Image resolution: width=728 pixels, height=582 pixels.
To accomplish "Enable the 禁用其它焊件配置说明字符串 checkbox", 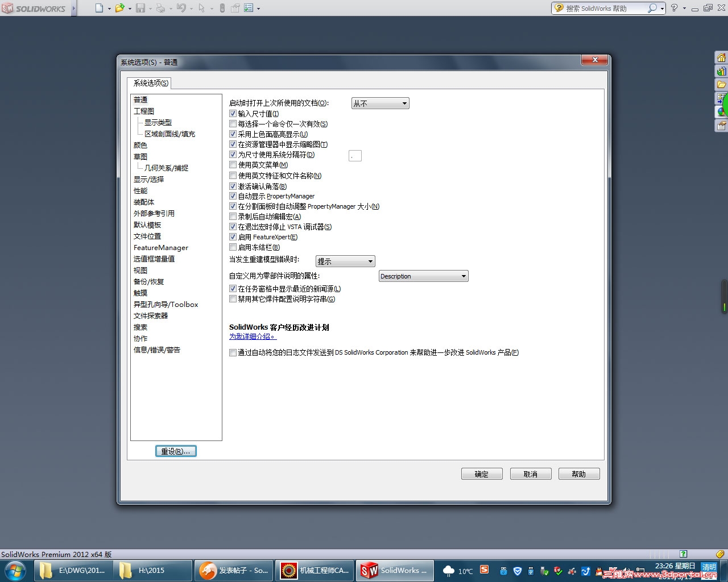I will [x=233, y=299].
